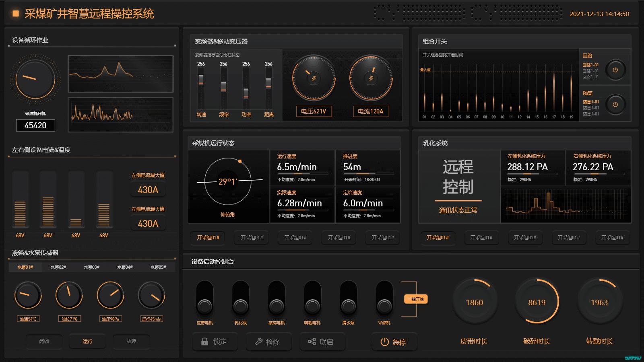
Task: Hit the 急停 emergency stop power icon
Action: click(x=385, y=342)
